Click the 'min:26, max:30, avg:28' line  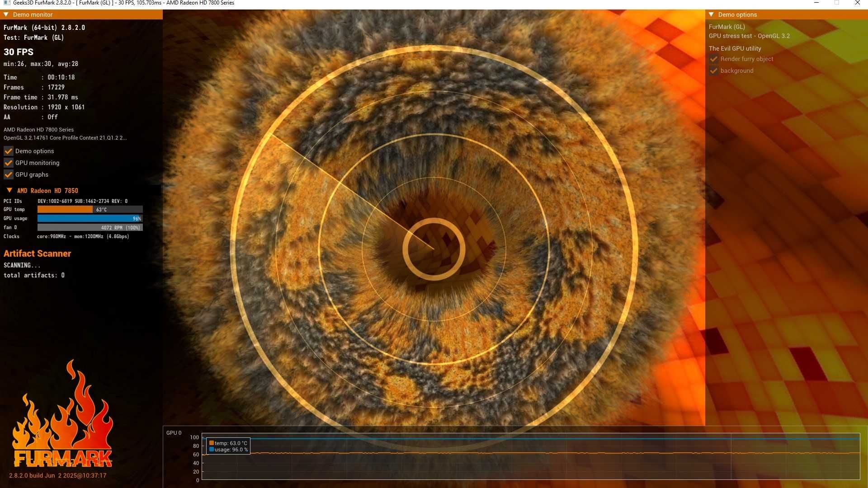[41, 64]
